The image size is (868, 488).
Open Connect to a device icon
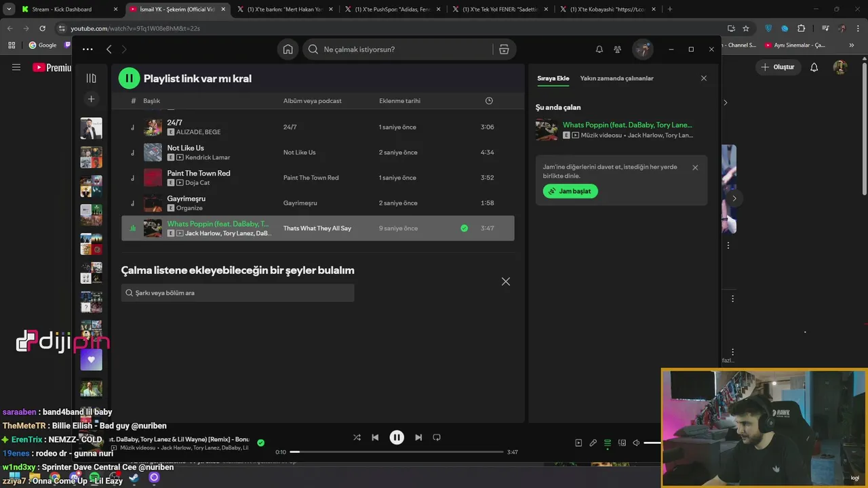pyautogui.click(x=622, y=443)
